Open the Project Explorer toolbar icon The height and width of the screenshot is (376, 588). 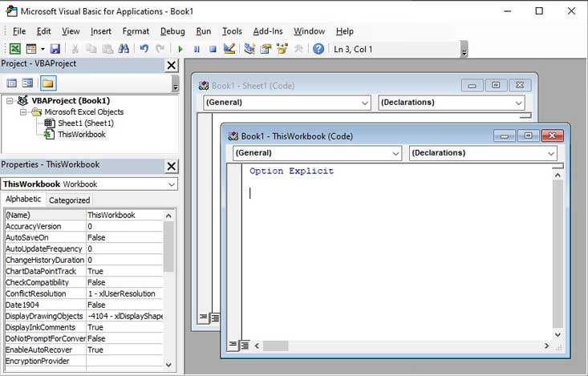click(249, 49)
